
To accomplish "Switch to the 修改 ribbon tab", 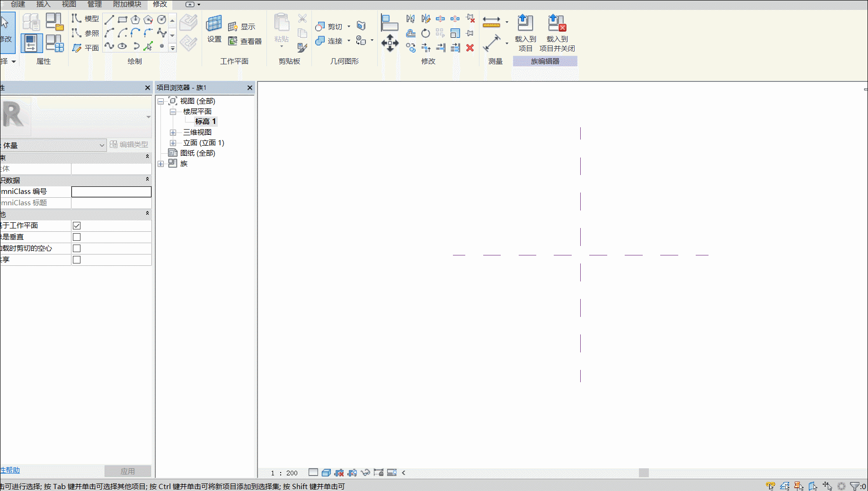I will [160, 4].
